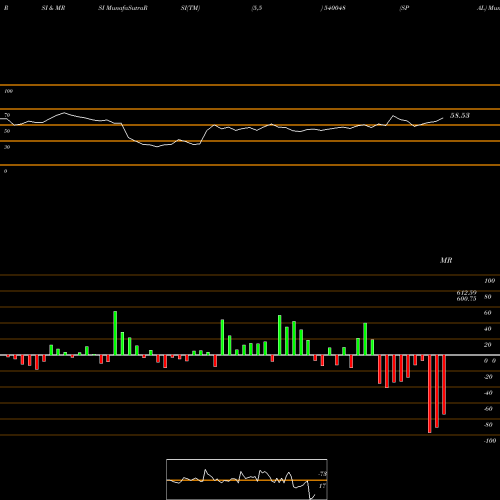The height and width of the screenshot is (500, 500).
Task: Click the -80 axis label on MR panel
Action: click(488, 425)
